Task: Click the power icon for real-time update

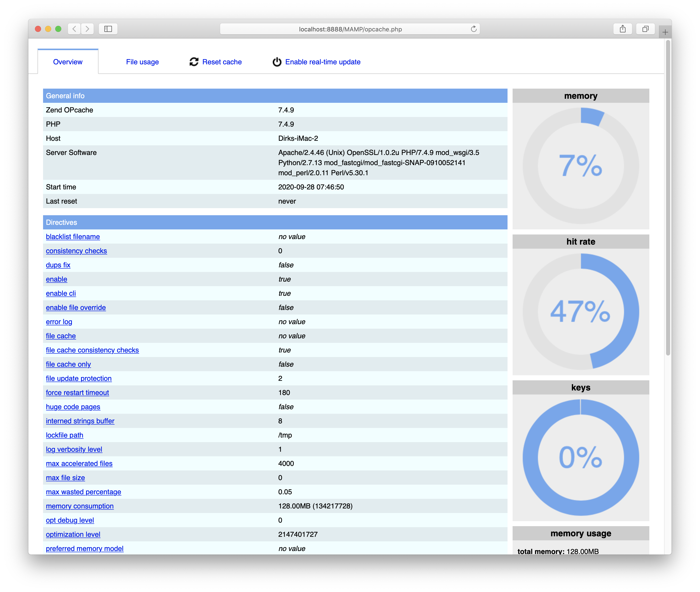Action: pyautogui.click(x=277, y=62)
